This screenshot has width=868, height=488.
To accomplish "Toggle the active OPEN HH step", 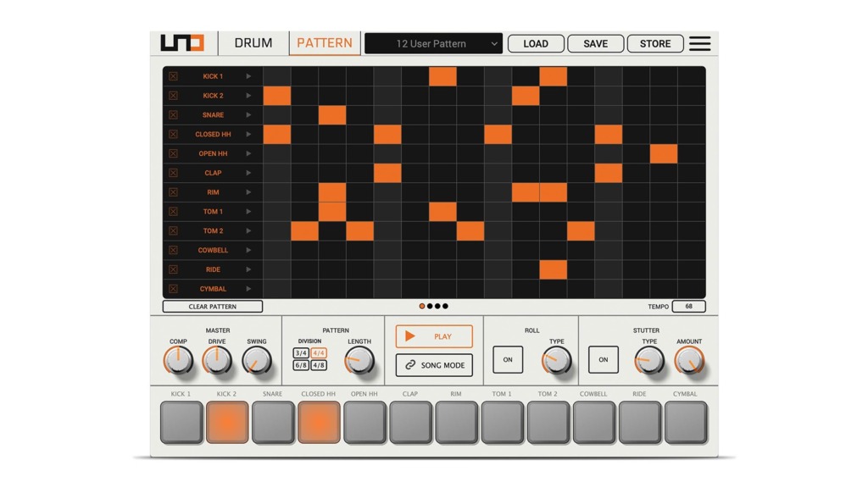I will (x=664, y=154).
